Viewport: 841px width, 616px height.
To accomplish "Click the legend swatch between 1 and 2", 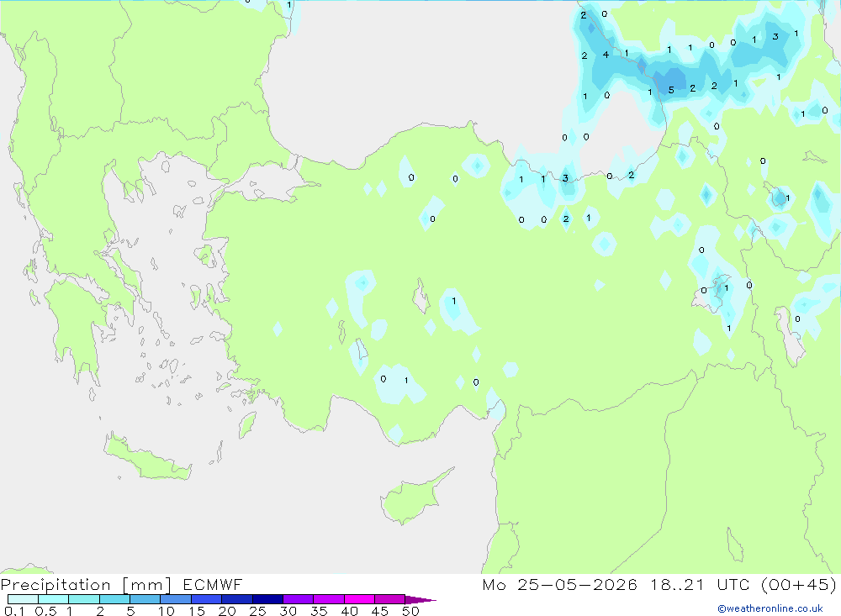I will [84, 599].
